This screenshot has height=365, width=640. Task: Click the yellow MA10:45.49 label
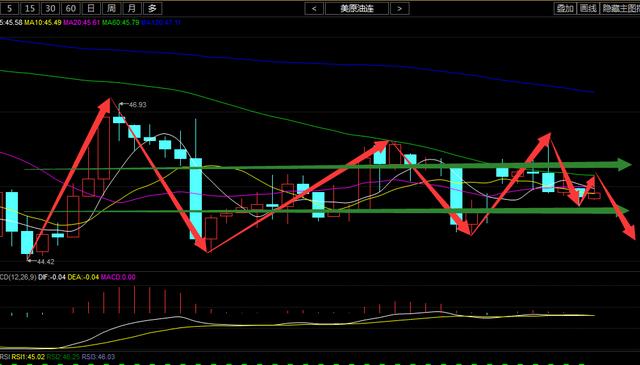pos(43,22)
